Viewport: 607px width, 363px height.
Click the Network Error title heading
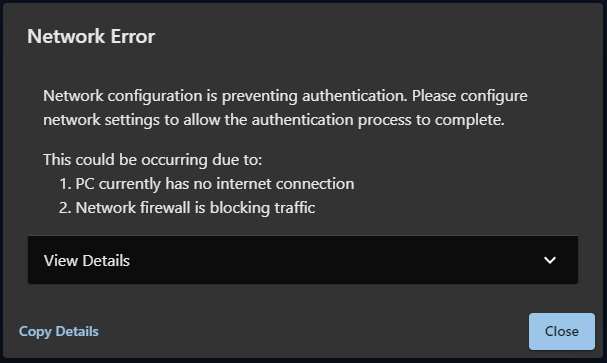(x=91, y=37)
